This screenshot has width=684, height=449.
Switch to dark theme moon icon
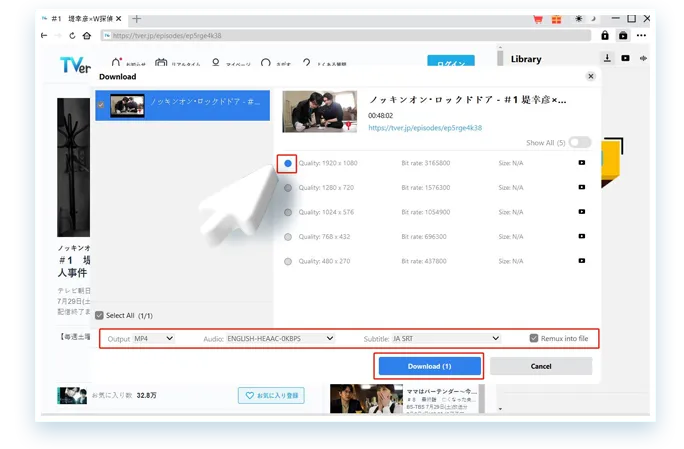coord(593,19)
